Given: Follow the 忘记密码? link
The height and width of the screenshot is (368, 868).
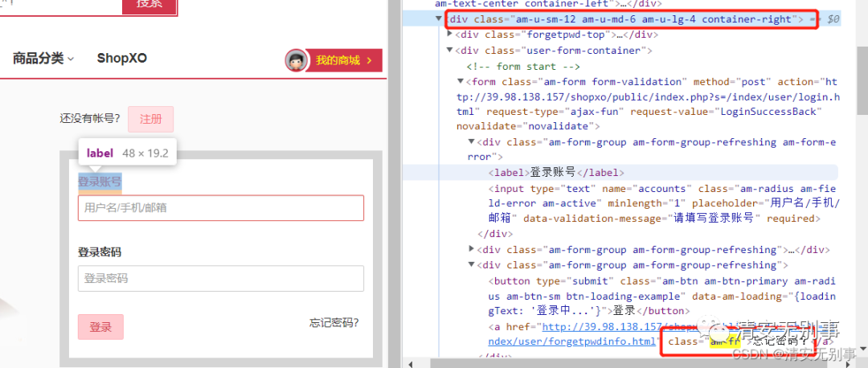Looking at the screenshot, I should [x=334, y=323].
